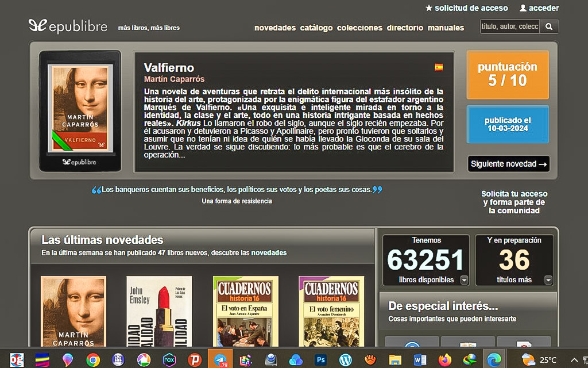The image size is (588, 368).
Task: Click the Spanish flag icon on Valfierno
Action: pos(438,67)
